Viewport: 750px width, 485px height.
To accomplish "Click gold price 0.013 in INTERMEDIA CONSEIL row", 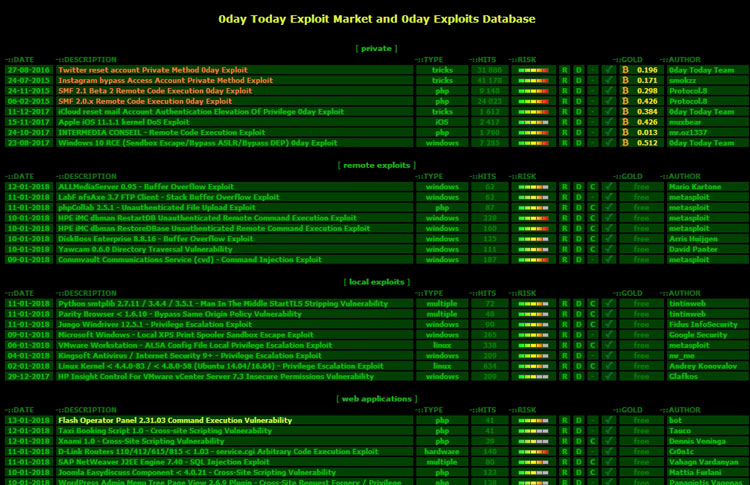I will coord(647,132).
